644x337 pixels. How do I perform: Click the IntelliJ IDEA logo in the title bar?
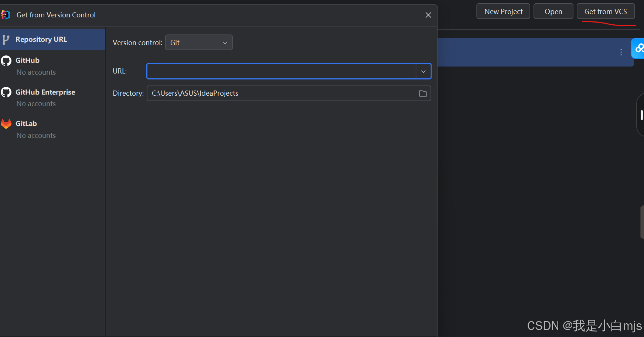tap(6, 15)
